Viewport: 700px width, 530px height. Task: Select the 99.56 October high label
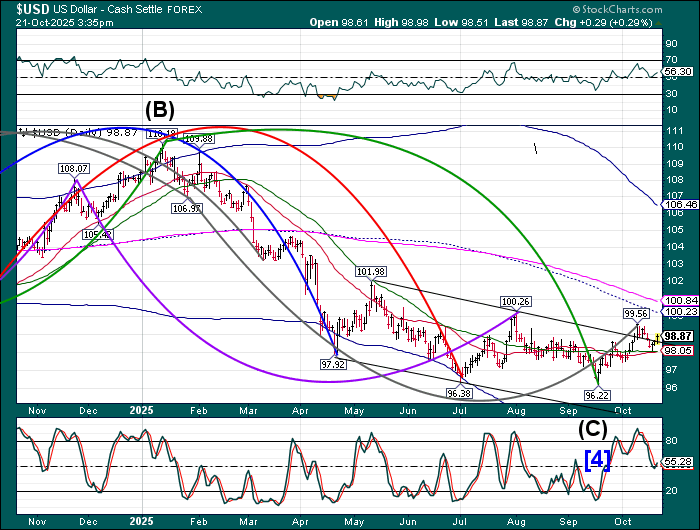(637, 313)
